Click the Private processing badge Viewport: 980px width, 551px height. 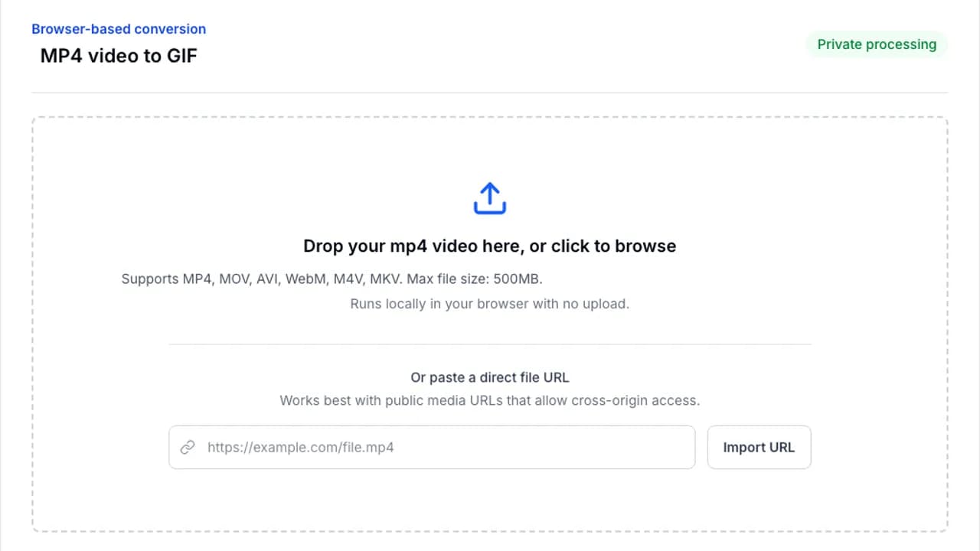coord(877,44)
